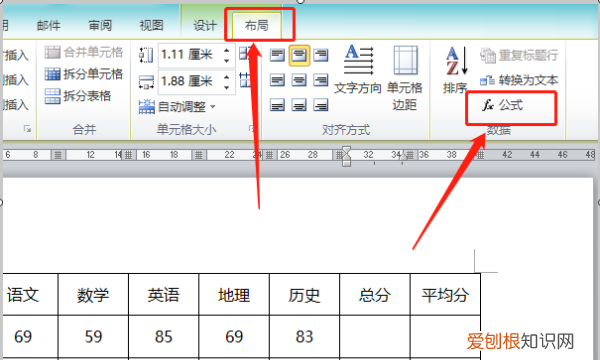Viewport: 600px width, 360px height.
Task: Align cell text bottom left
Action: [277, 104]
